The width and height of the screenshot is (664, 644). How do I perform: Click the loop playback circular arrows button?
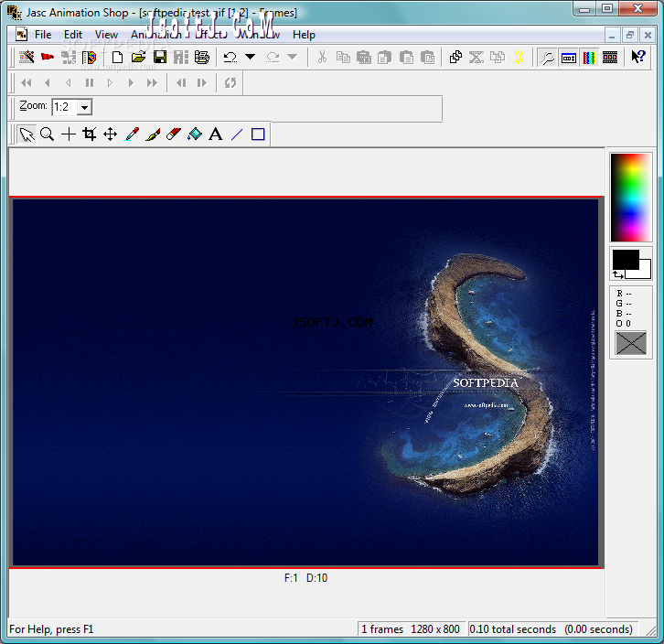point(230,83)
